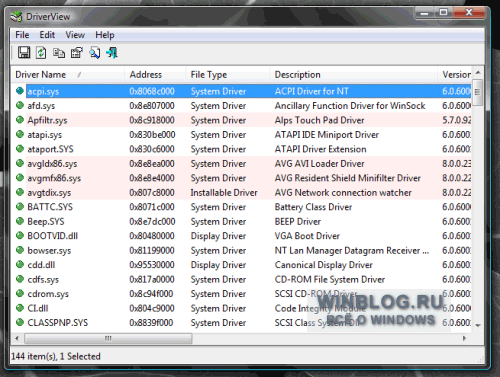Image resolution: width=500 pixels, height=377 pixels.
Task: Select the Apfiltr.sys driver name
Action: [x=47, y=120]
